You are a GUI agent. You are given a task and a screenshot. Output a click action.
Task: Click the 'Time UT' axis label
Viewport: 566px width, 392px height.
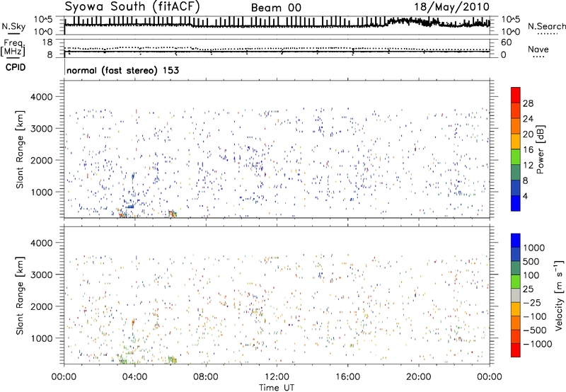coord(277,387)
